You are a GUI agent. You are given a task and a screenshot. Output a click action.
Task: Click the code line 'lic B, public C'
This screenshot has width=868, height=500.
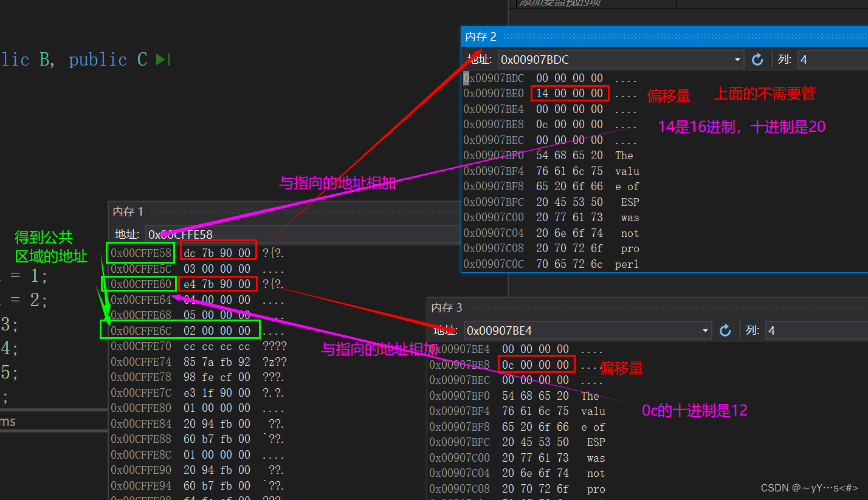coord(74,60)
